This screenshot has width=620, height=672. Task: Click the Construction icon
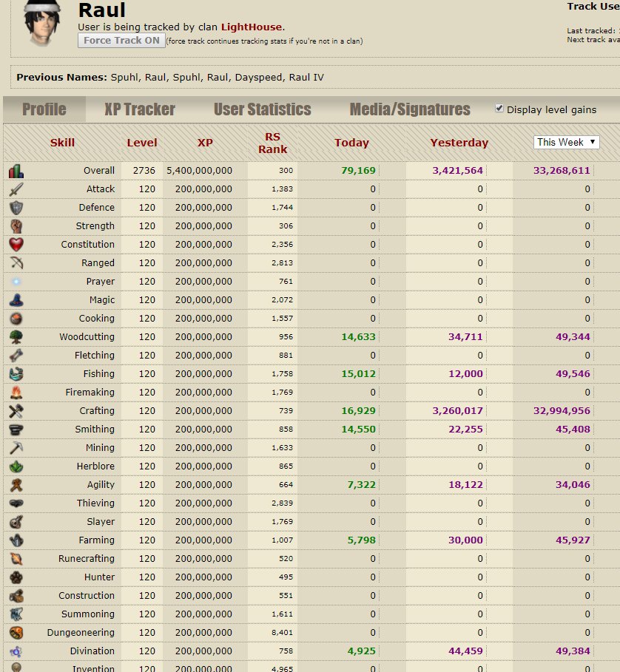pos(16,595)
